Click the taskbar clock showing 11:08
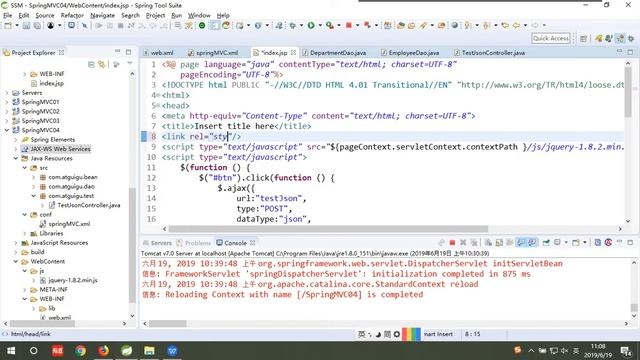Screen dimensions: 640x360 pyautogui.click(x=598, y=346)
